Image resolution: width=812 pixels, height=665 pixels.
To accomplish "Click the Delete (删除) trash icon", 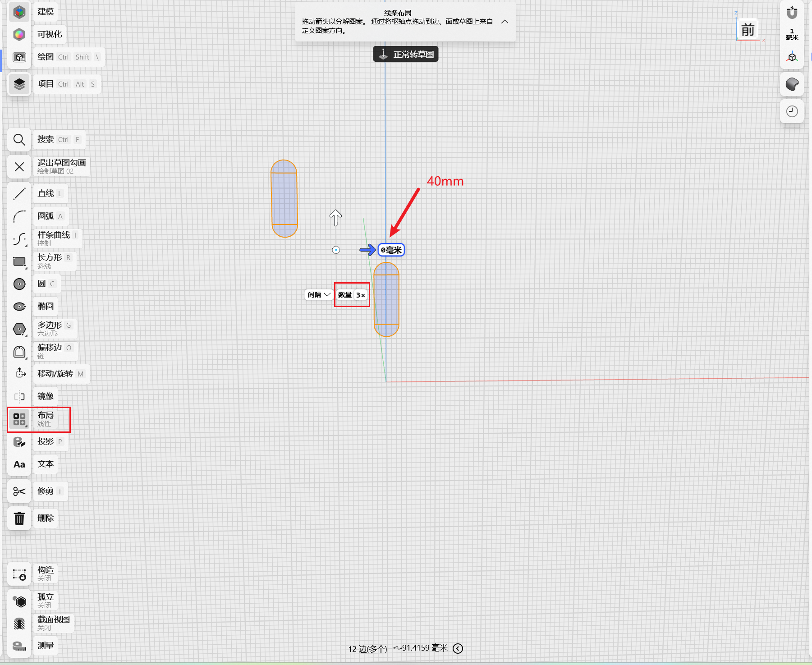I will [19, 518].
